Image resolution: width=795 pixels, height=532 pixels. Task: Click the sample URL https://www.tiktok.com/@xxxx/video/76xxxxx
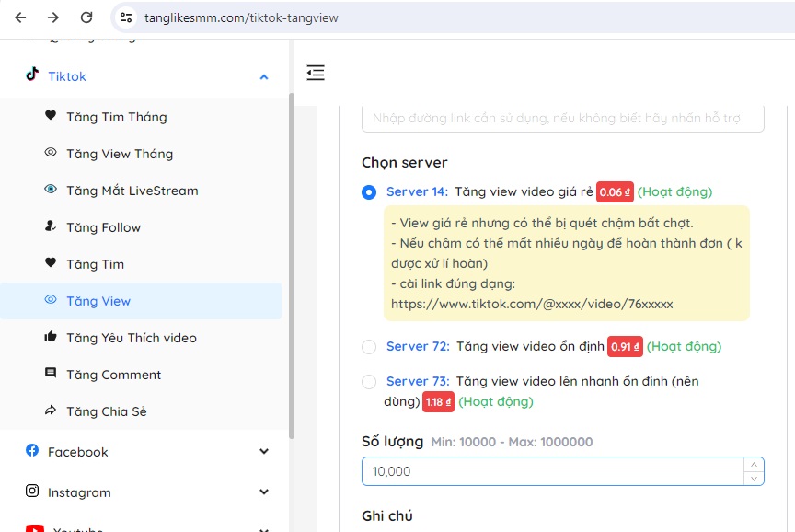[532, 305]
